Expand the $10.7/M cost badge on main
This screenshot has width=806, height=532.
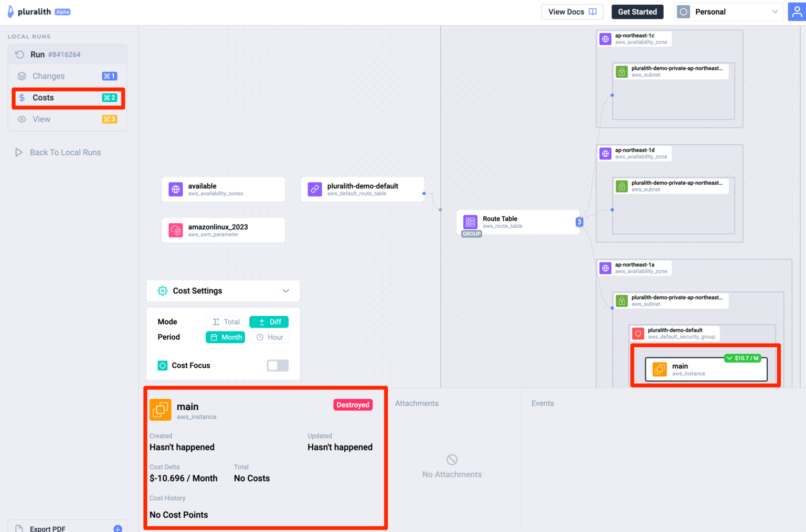[x=742, y=358]
